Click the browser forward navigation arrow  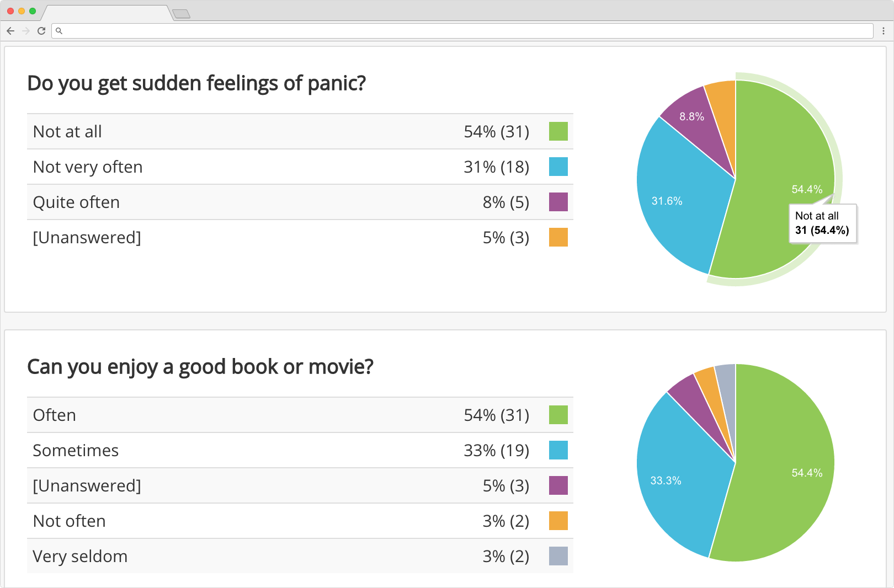pos(25,31)
